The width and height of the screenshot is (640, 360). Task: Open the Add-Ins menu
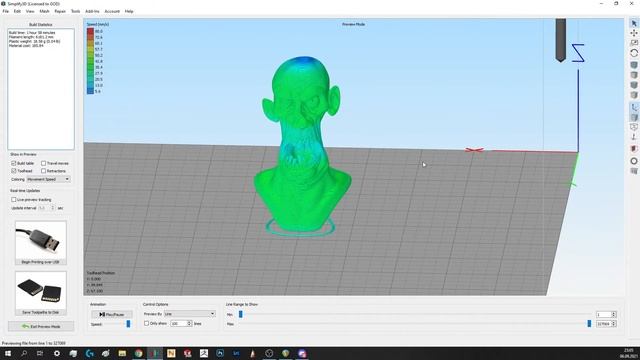92,11
